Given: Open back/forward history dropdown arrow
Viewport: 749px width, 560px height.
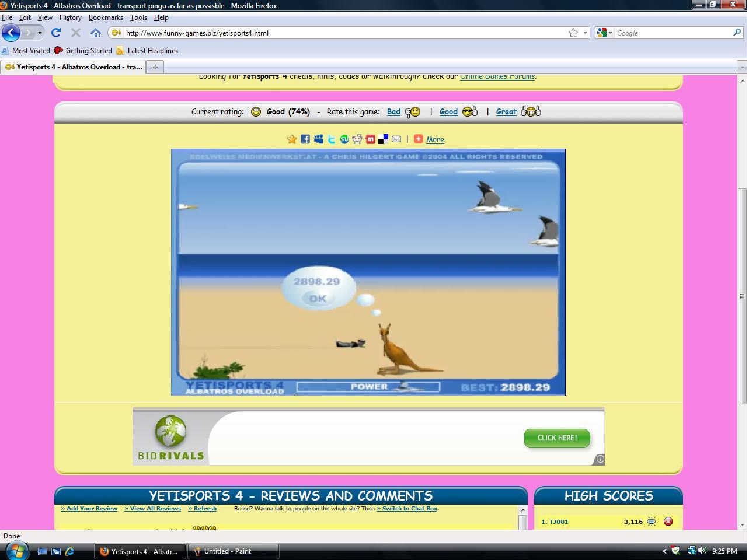Looking at the screenshot, I should pyautogui.click(x=40, y=33).
